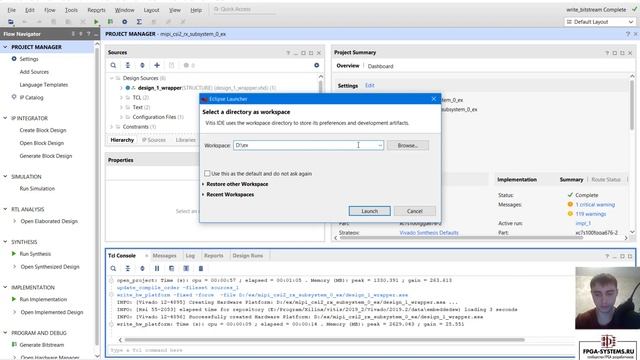
Task: Click Add Sources in the Flow Navigator
Action: pyautogui.click(x=34, y=72)
